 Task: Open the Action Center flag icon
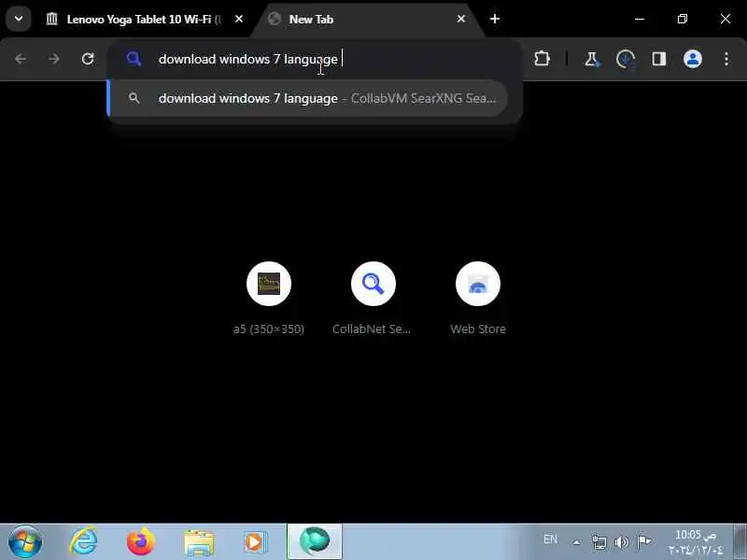pos(643,541)
